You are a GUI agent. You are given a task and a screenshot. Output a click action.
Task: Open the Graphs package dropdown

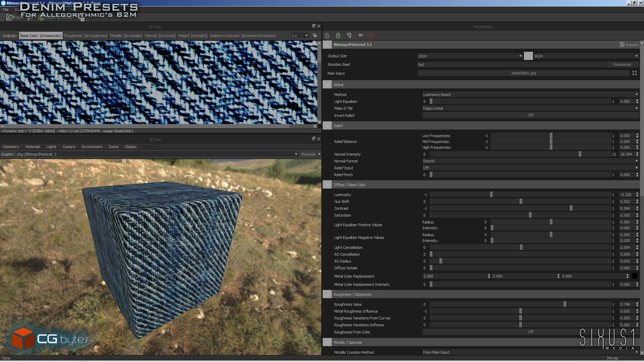pos(157,154)
